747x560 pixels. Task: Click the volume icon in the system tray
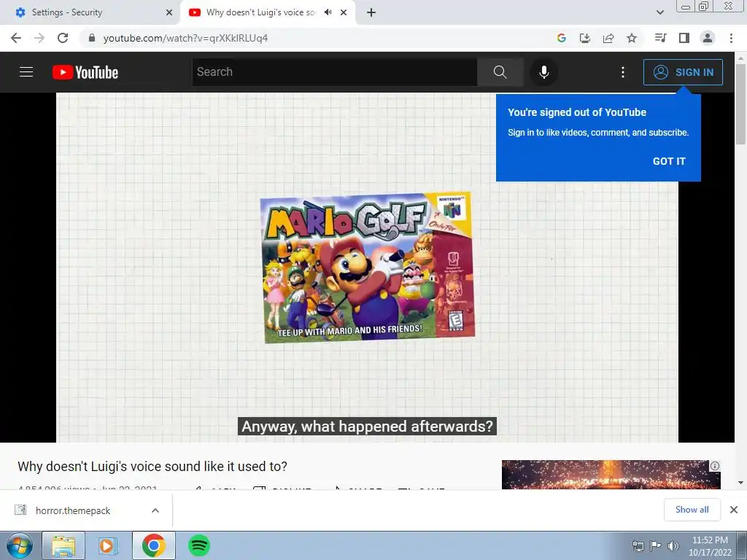pos(673,546)
